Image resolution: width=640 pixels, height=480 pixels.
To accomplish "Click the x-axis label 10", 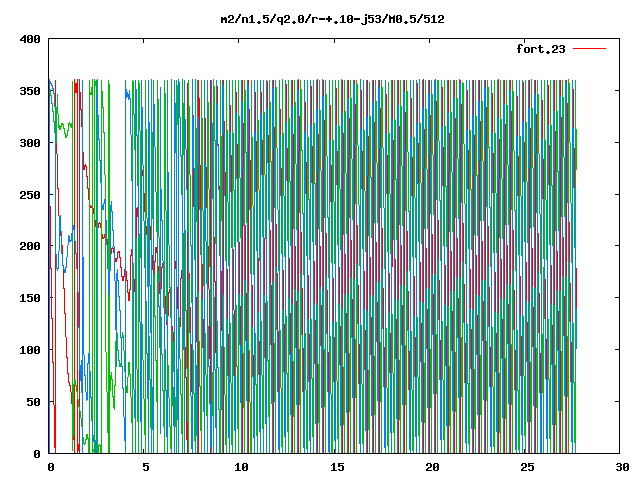I will click(241, 467).
